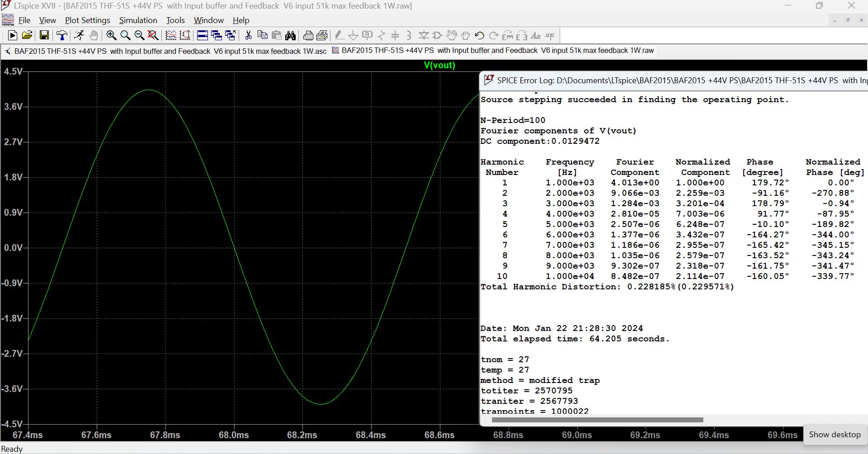Click the 68.0ms time axis label
This screenshot has width=868, height=454.
[234, 435]
